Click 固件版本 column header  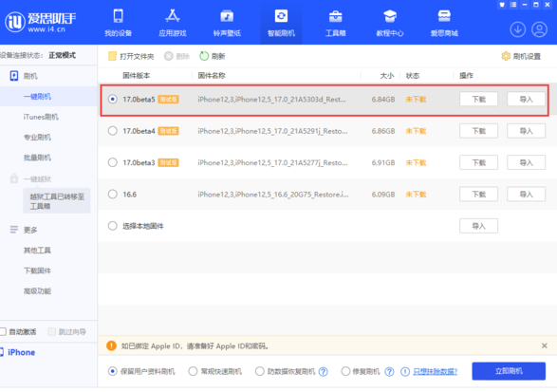[137, 76]
